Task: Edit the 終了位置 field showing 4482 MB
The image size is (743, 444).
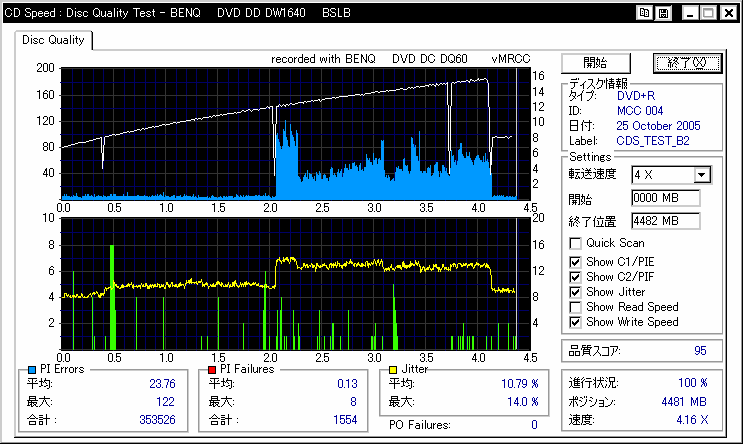Action: pos(665,221)
